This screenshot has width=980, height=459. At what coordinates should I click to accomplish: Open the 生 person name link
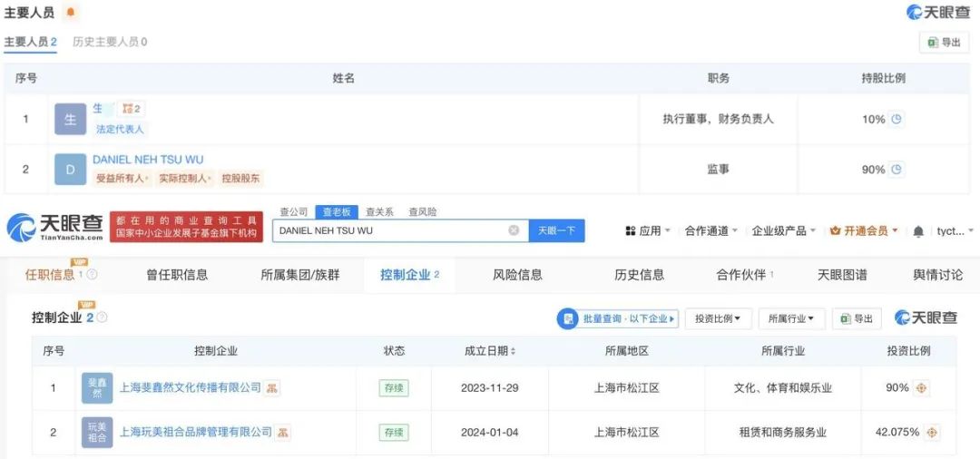(x=97, y=108)
